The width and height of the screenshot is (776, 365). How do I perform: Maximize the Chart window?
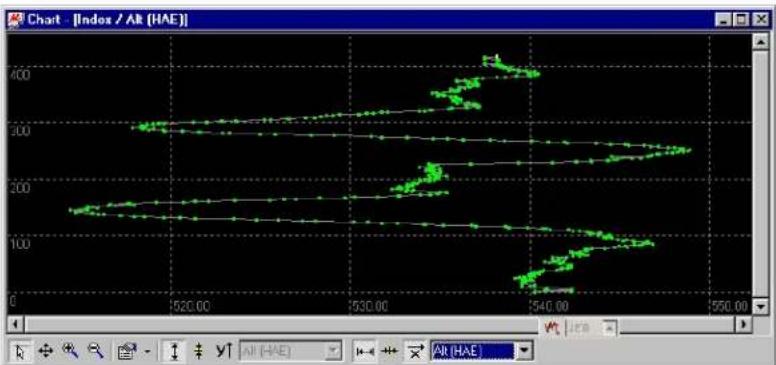pos(741,20)
